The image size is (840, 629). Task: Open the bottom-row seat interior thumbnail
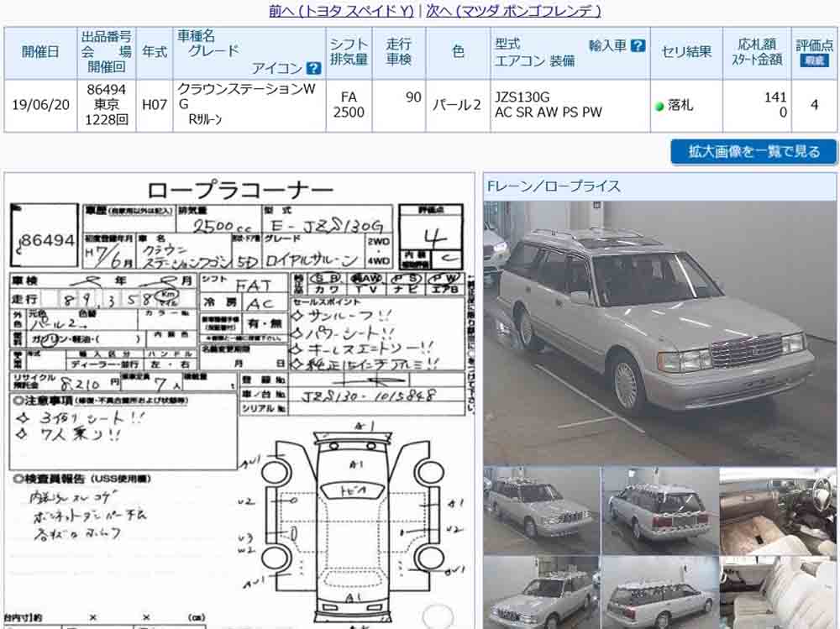click(x=778, y=593)
